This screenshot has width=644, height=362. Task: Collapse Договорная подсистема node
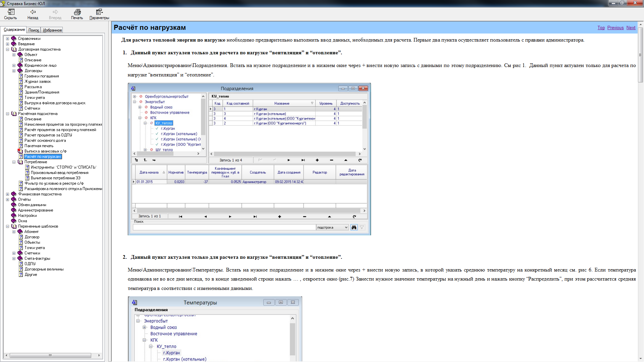7,49
